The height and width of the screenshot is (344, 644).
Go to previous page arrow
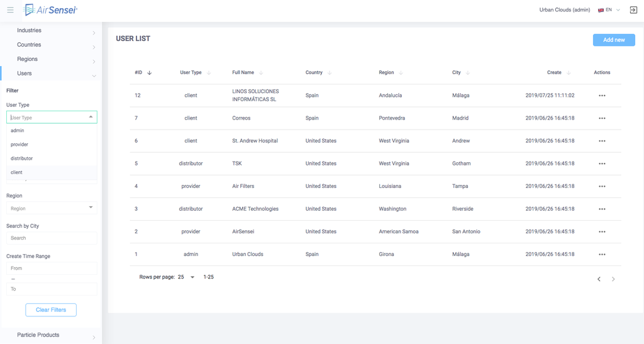[599, 279]
